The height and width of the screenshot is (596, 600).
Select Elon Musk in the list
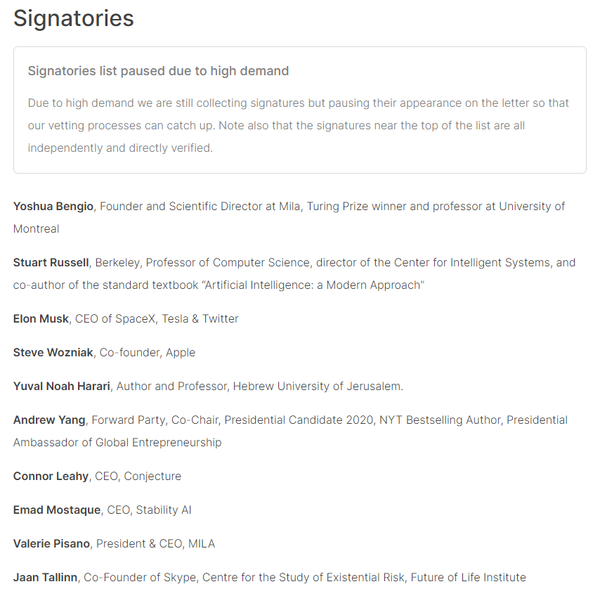(41, 319)
